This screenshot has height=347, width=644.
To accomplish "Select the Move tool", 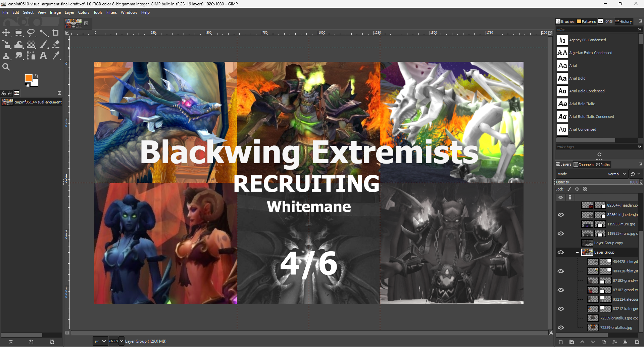I will (6, 33).
